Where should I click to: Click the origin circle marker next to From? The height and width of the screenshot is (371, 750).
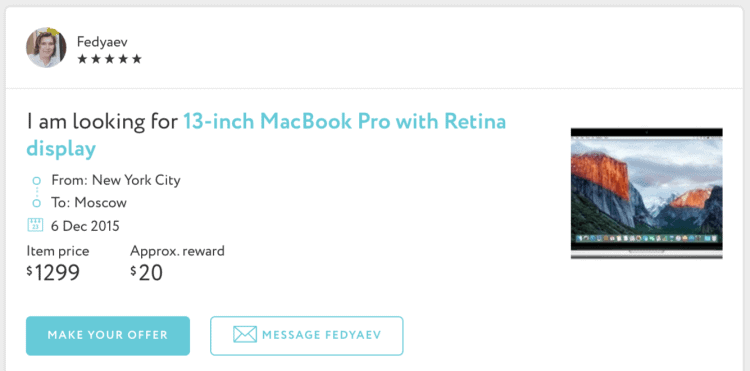click(36, 181)
